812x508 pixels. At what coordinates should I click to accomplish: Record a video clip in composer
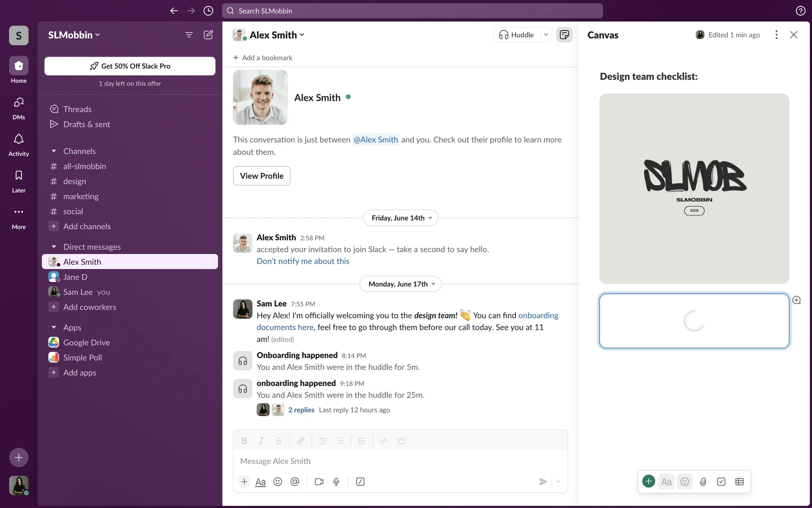point(319,482)
